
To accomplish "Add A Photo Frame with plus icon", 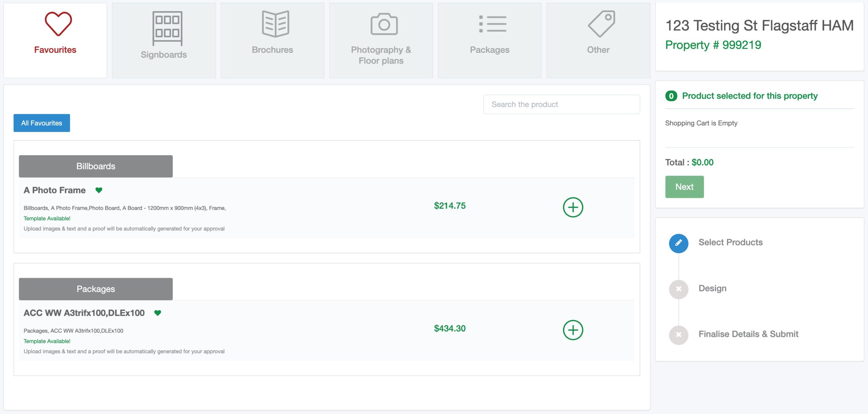I will [x=573, y=207].
